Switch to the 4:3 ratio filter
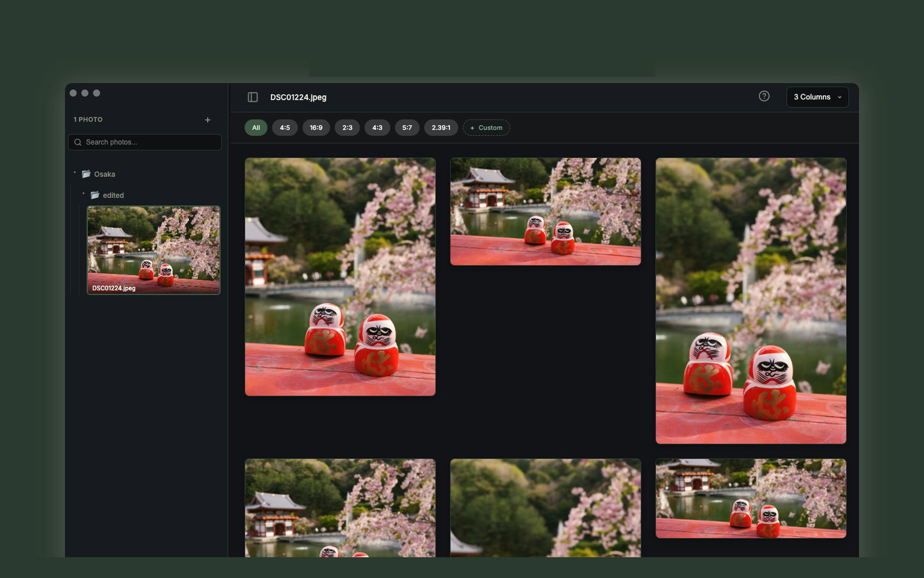Viewport: 924px width, 578px height. 377,128
